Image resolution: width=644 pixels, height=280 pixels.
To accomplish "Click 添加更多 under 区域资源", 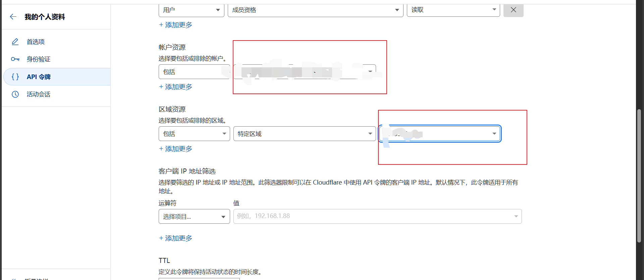I will pos(175,149).
